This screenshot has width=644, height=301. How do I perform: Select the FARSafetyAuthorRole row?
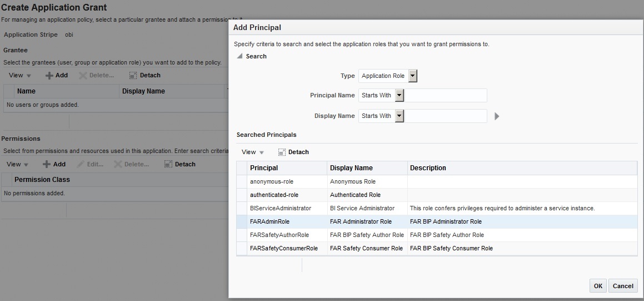pyautogui.click(x=279, y=235)
